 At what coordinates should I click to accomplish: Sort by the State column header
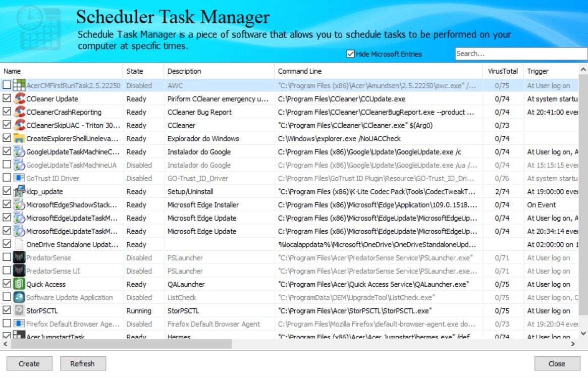tap(144, 71)
